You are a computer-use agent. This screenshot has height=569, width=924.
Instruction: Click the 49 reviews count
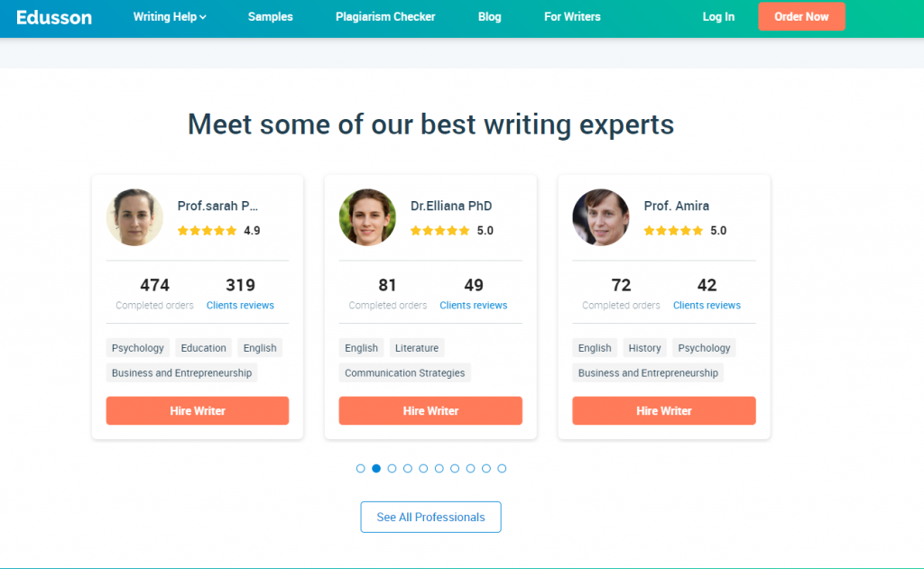click(474, 285)
